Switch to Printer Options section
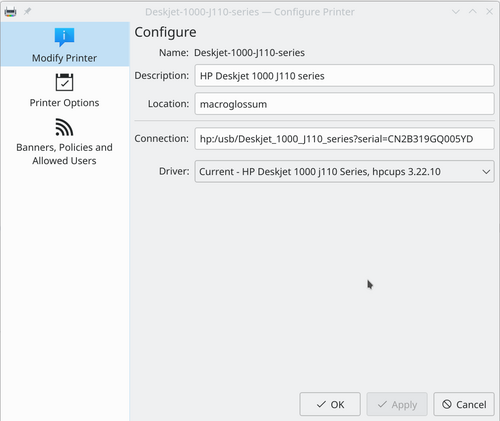Viewport: 500px width, 421px height. point(64,90)
